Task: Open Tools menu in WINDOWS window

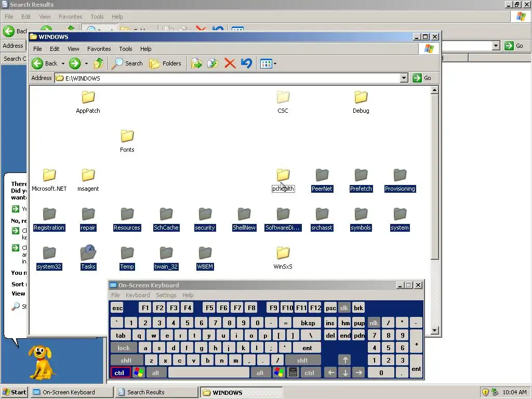Action: [x=126, y=49]
